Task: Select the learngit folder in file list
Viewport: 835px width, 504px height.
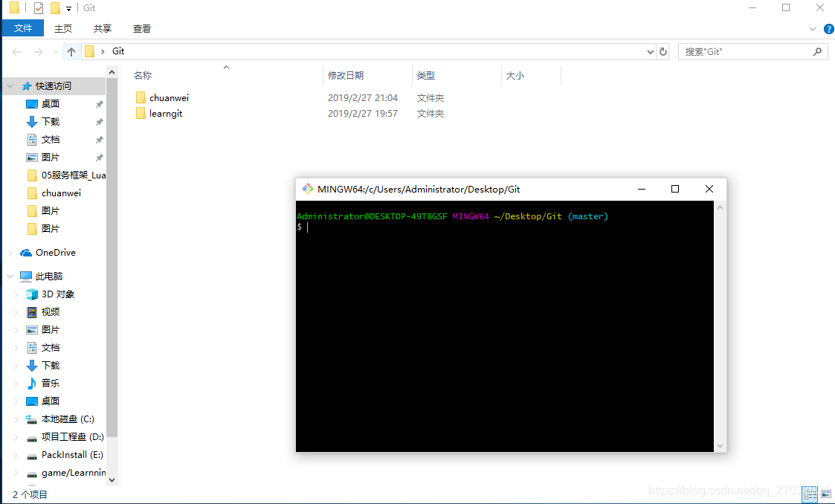Action: (x=166, y=113)
